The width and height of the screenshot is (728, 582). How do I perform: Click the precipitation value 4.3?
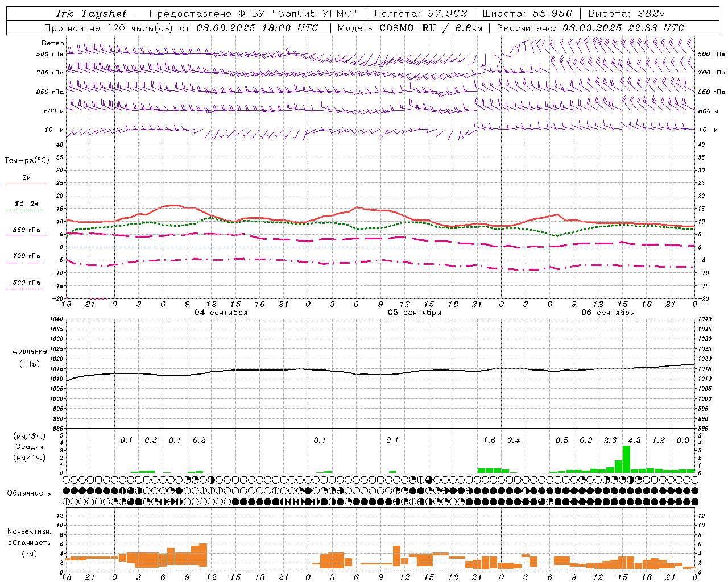(634, 440)
